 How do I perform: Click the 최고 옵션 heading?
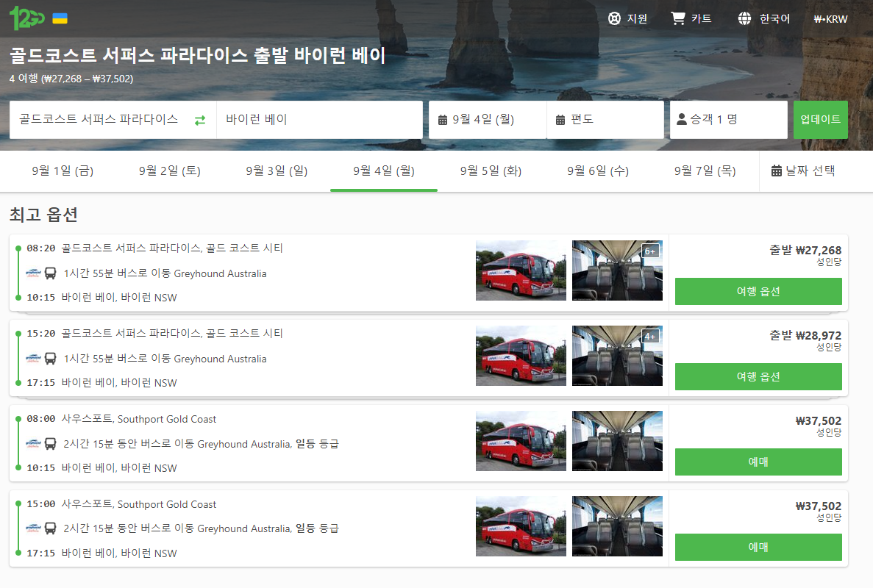tap(43, 214)
